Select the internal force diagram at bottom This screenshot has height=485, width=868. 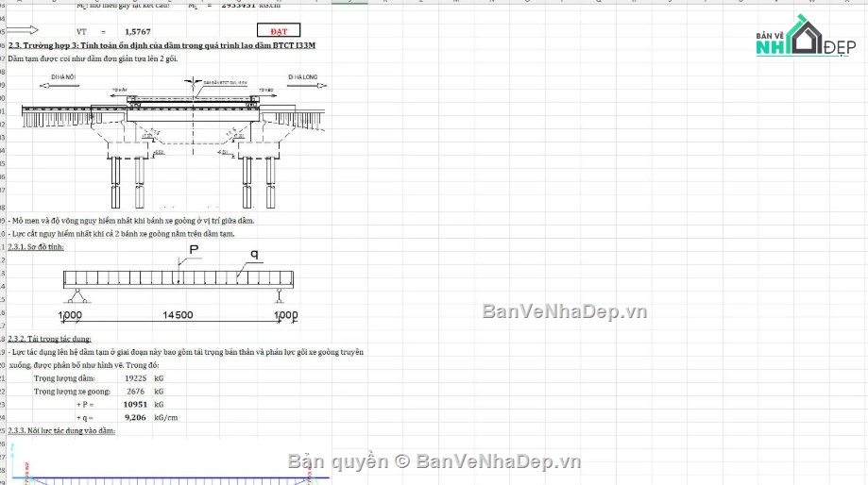coord(169,462)
